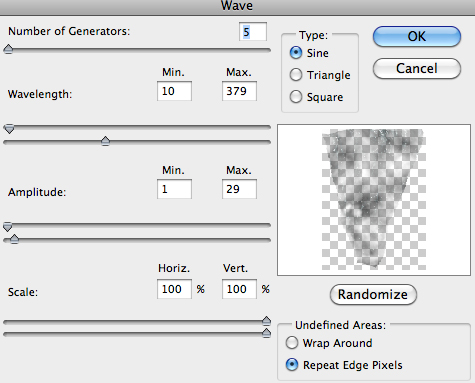Click the Amplitude Max. input field
475x383 pixels.
(239, 189)
